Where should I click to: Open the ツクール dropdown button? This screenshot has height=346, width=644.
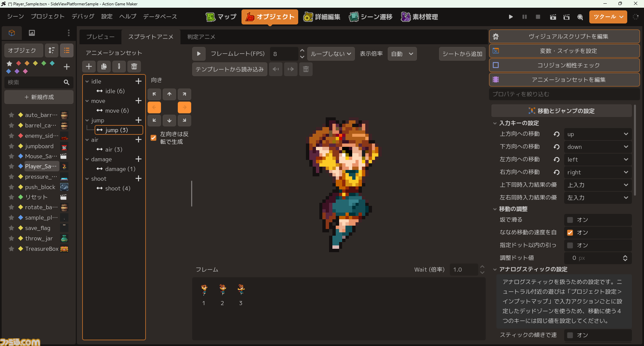(x=608, y=17)
